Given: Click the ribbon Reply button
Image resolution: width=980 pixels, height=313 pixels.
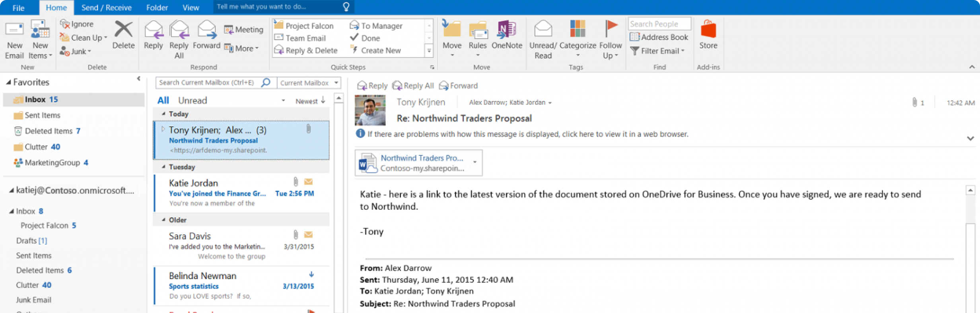Looking at the screenshot, I should tap(153, 35).
